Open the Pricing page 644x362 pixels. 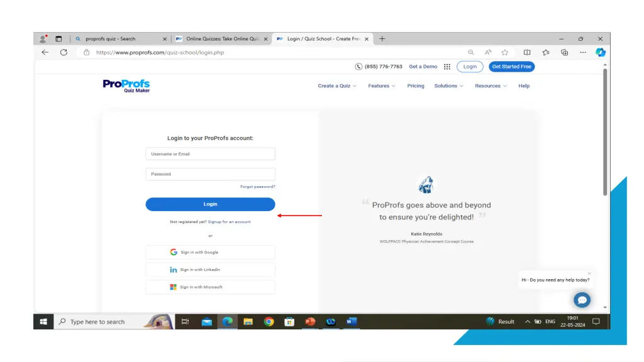click(x=416, y=85)
